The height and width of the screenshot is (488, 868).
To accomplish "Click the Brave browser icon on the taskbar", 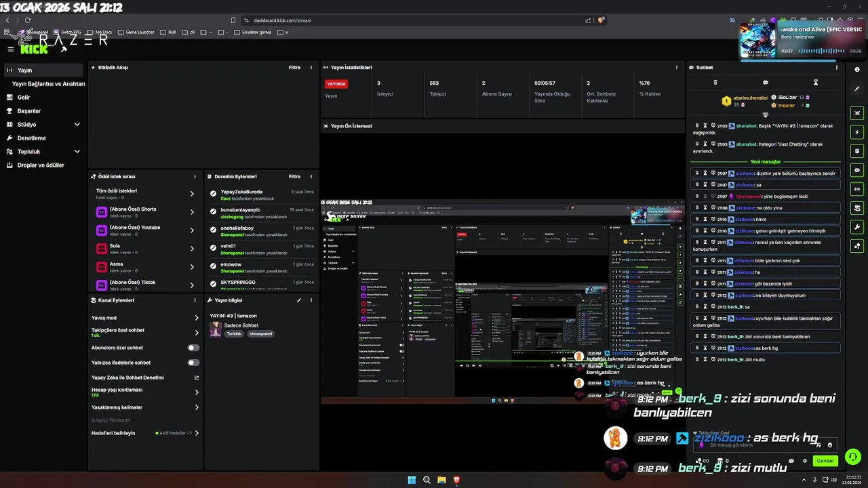I will pos(456,480).
